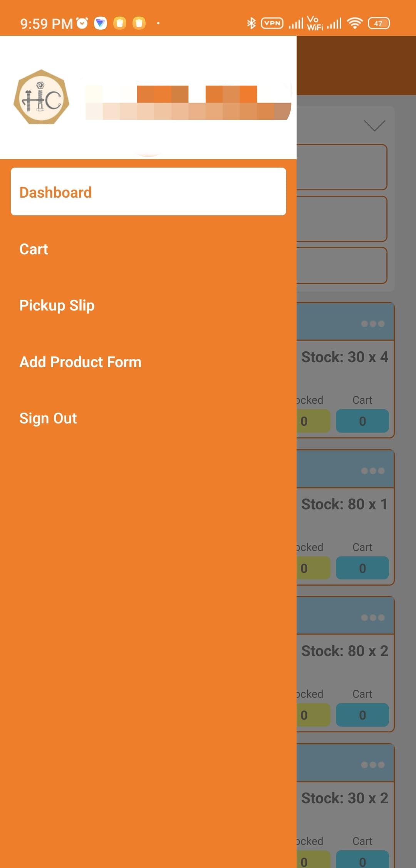This screenshot has width=416, height=868.
Task: Open three-dot menu on Stock 30 x 4 card
Action: click(372, 324)
